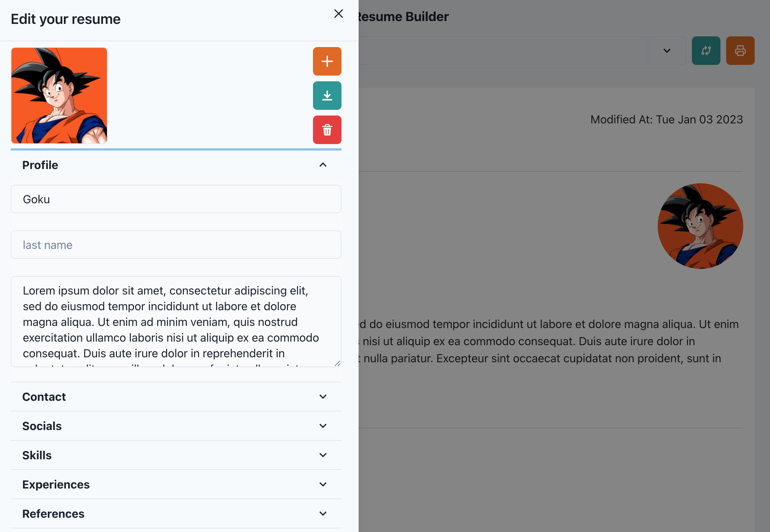This screenshot has width=770, height=532.
Task: Click the teal sync icon in the toolbar
Action: click(x=706, y=51)
